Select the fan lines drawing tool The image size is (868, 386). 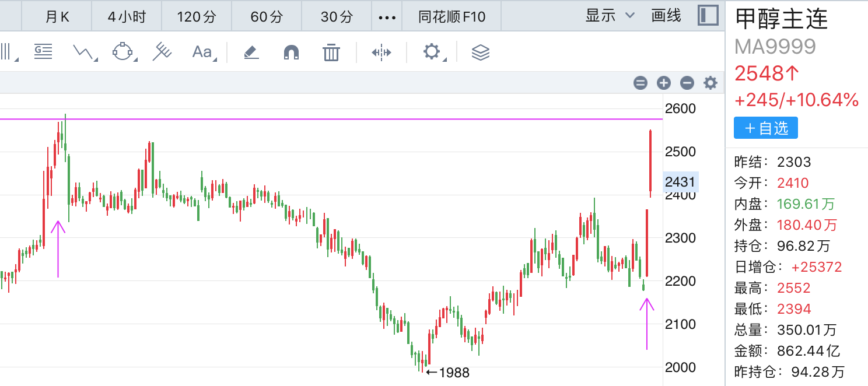tap(162, 51)
